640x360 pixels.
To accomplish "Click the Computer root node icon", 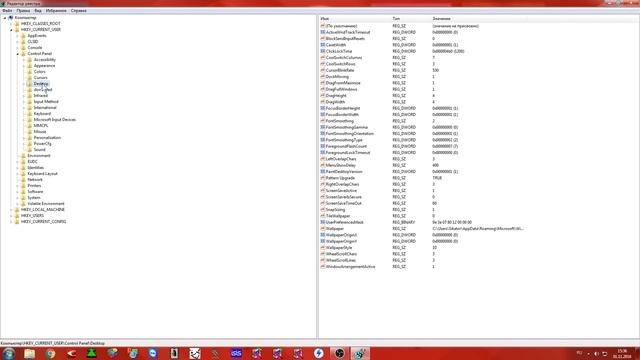I will pyautogui.click(x=11, y=18).
